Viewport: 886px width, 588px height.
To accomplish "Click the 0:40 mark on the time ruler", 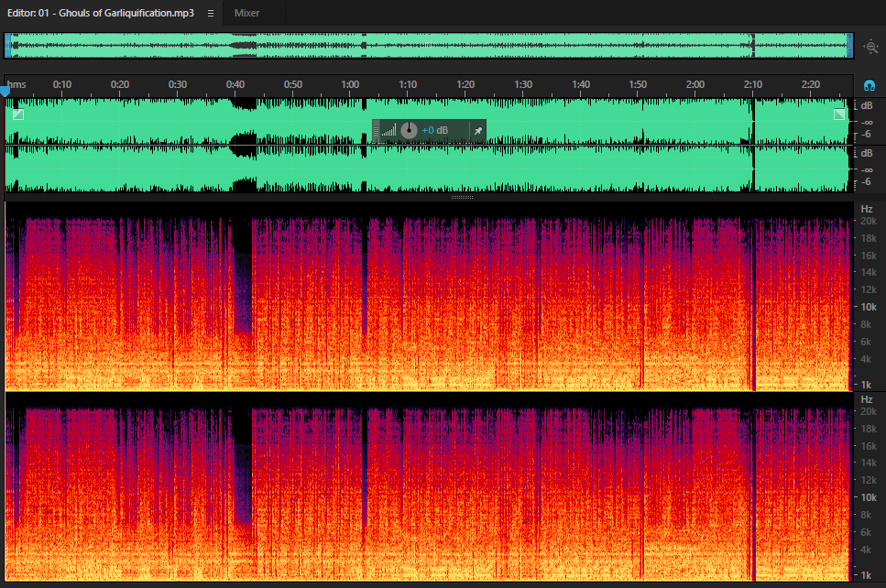I will [x=235, y=85].
